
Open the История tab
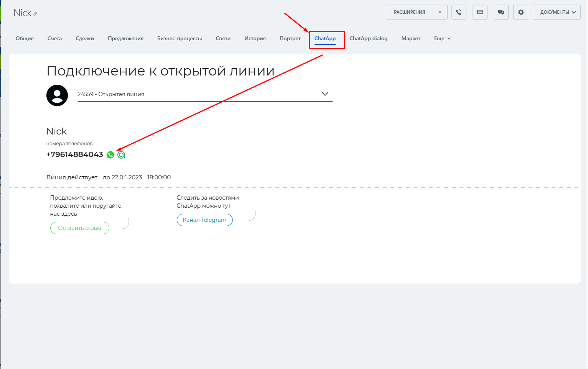point(255,39)
